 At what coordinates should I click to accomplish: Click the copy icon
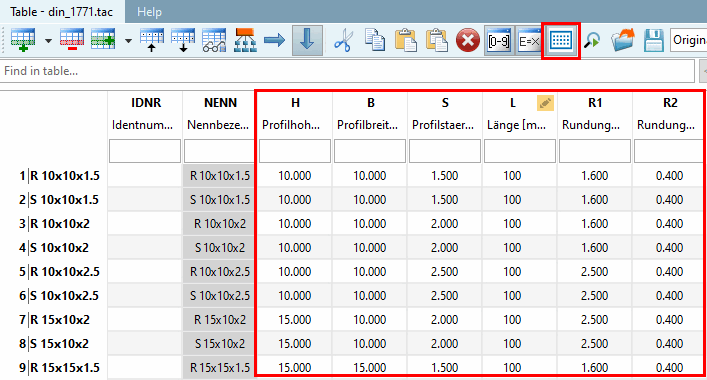coord(375,41)
